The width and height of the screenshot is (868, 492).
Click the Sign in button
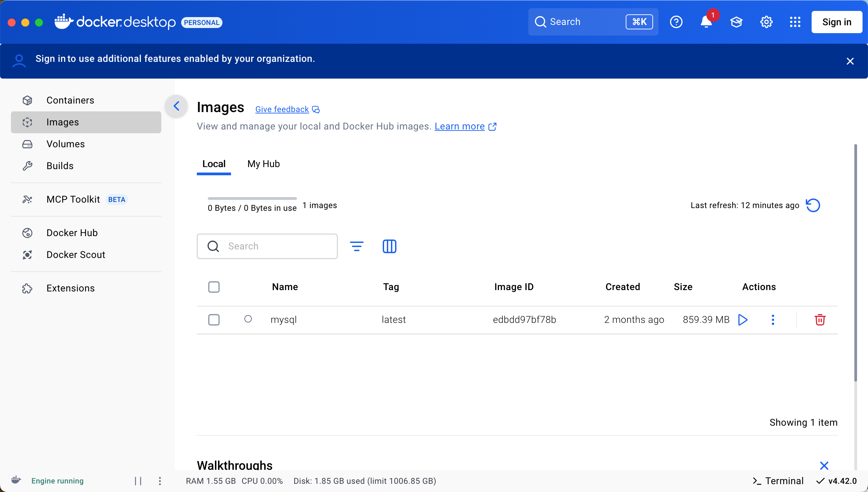point(836,22)
